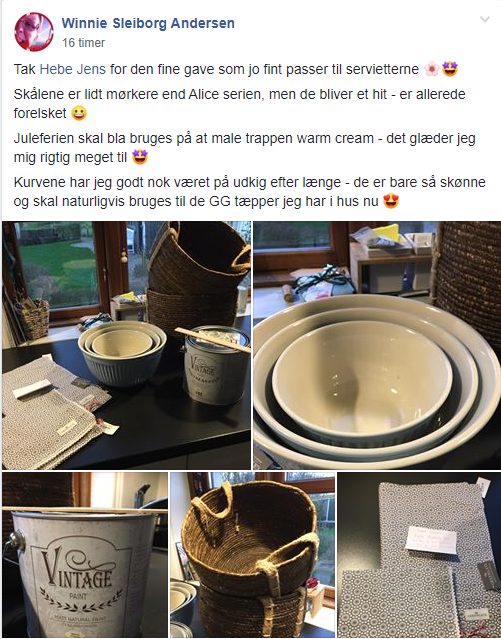
Task: Click the '16 timer' timestamp
Action: point(83,43)
